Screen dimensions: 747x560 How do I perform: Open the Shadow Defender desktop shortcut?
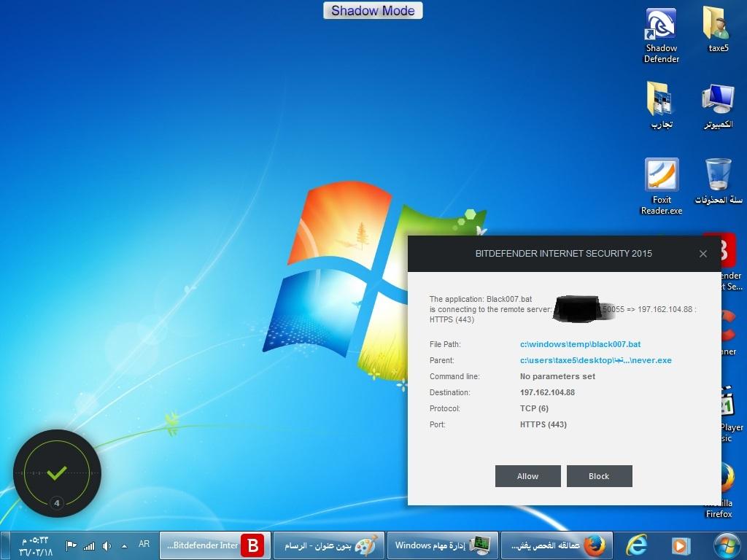click(x=661, y=36)
